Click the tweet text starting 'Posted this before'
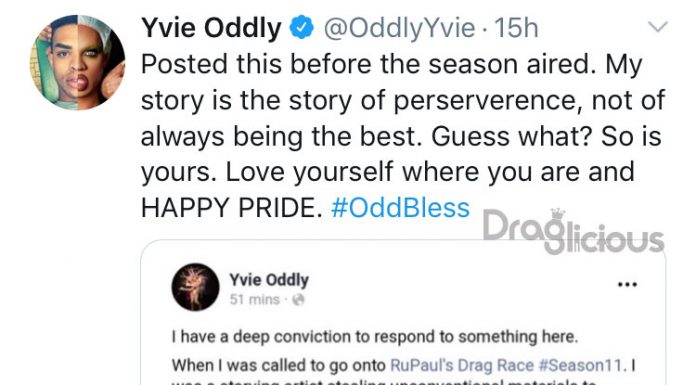 pos(403,135)
